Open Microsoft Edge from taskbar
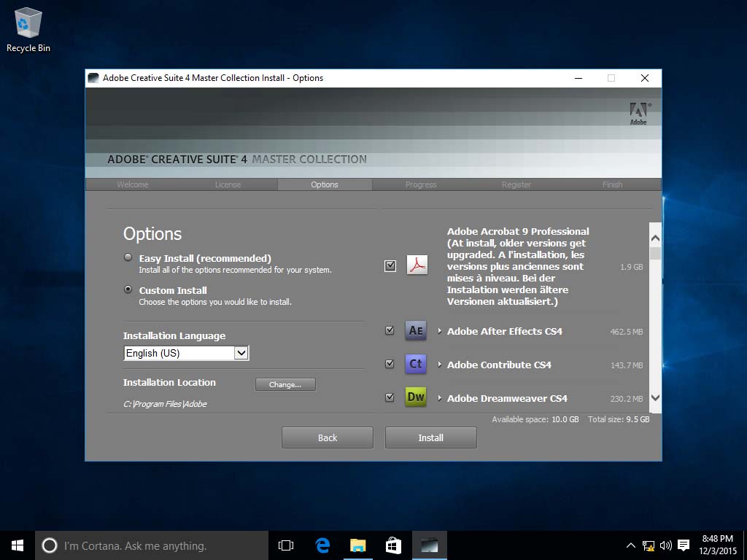Image resolution: width=747 pixels, height=560 pixels. pyautogui.click(x=322, y=545)
